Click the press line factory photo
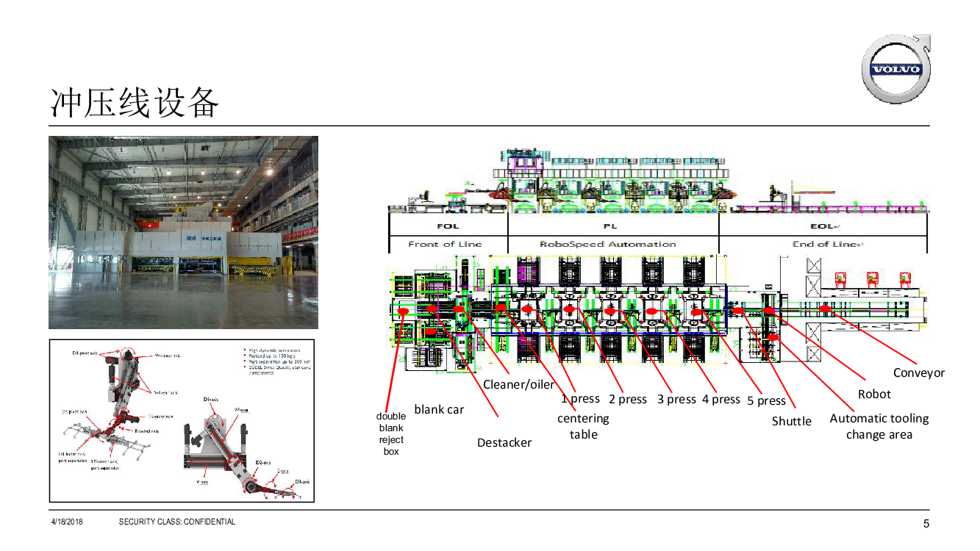 [x=183, y=232]
